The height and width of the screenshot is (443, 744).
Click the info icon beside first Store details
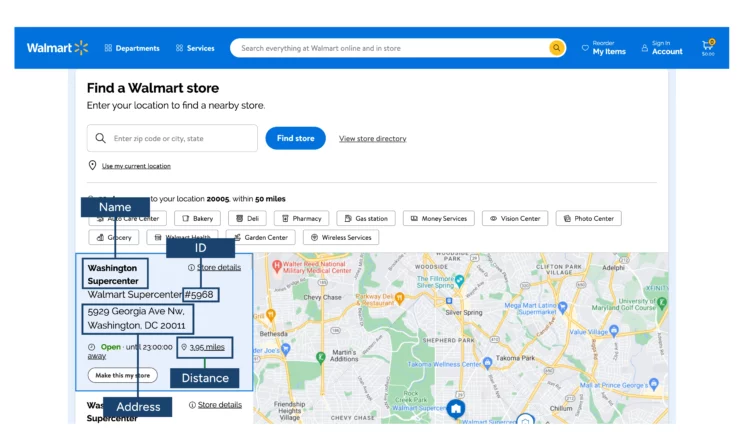coord(191,268)
